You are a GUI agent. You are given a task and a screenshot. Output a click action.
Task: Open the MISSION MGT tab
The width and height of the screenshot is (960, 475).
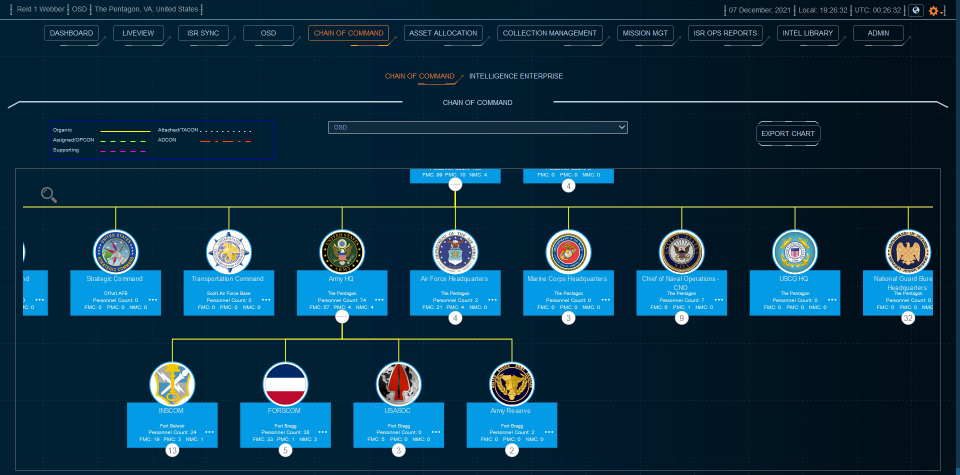coord(645,33)
